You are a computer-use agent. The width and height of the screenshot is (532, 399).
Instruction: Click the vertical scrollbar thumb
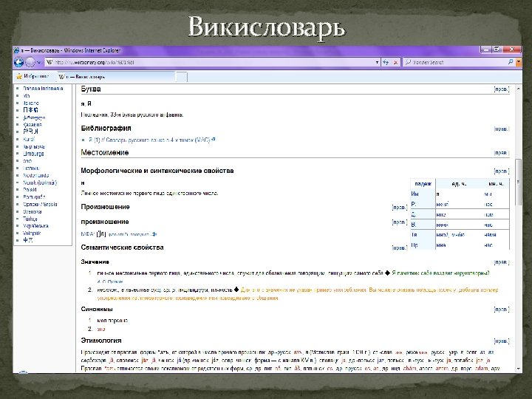(518, 183)
